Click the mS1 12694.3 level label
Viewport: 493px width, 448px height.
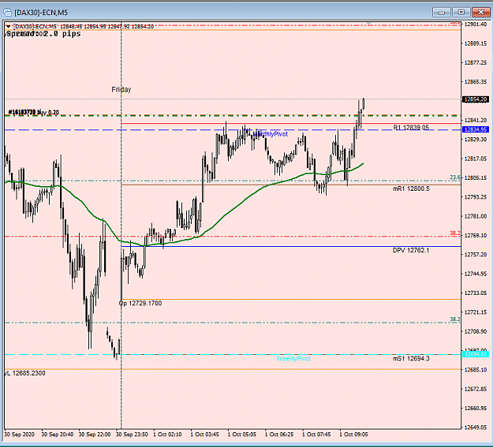(x=411, y=358)
